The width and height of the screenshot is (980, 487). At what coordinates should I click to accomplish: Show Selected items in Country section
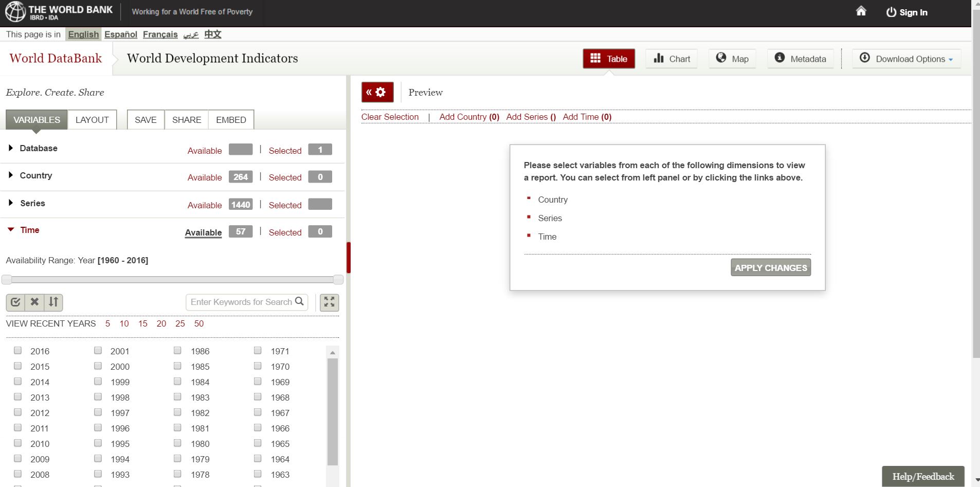[x=285, y=177]
